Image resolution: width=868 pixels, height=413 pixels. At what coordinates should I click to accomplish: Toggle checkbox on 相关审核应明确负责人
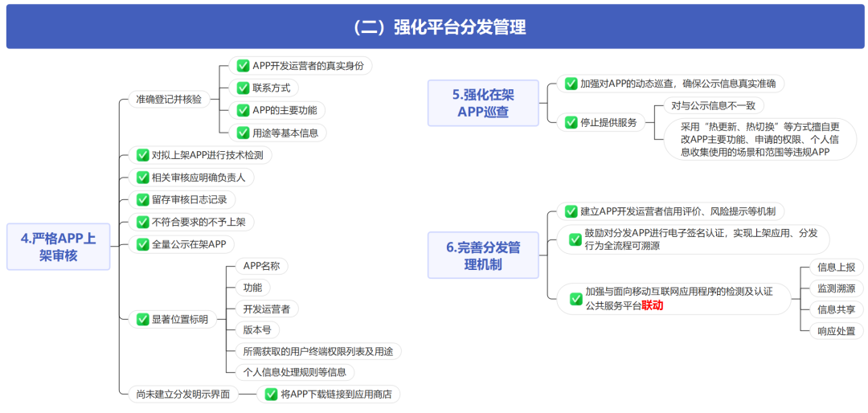[x=142, y=177]
